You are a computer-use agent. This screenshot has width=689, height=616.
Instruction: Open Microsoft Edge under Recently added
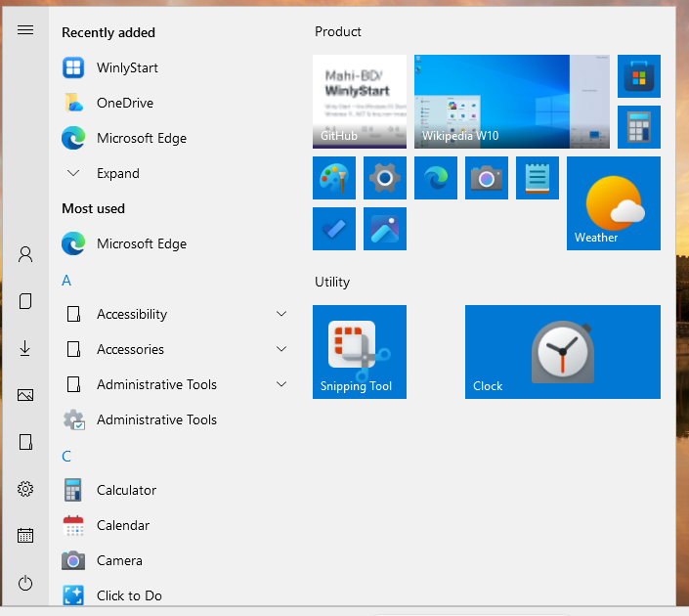(176, 138)
